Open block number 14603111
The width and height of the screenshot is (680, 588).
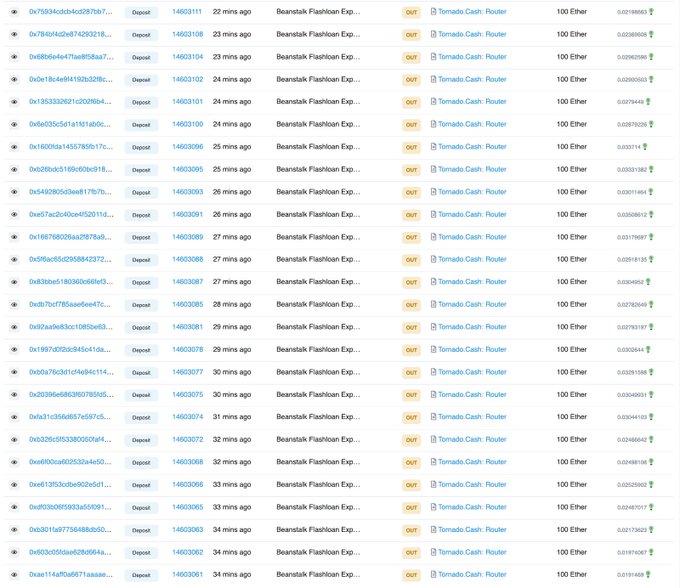[187, 12]
